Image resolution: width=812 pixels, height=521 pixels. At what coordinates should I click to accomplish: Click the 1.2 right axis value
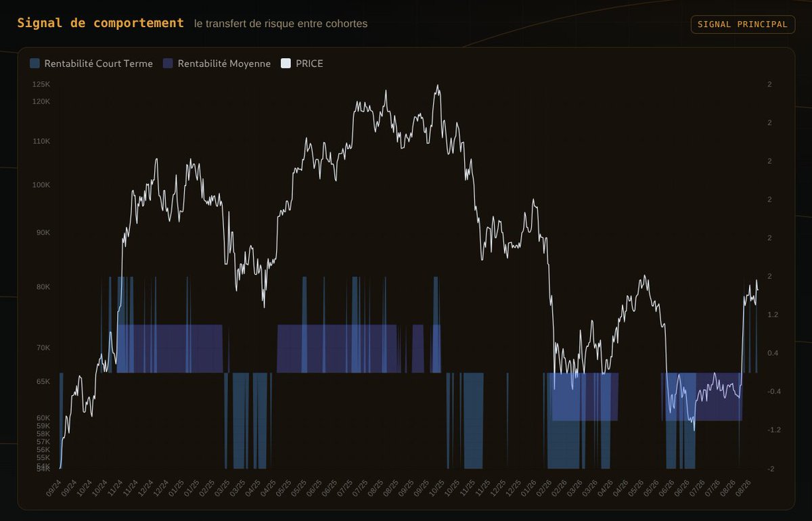click(773, 315)
